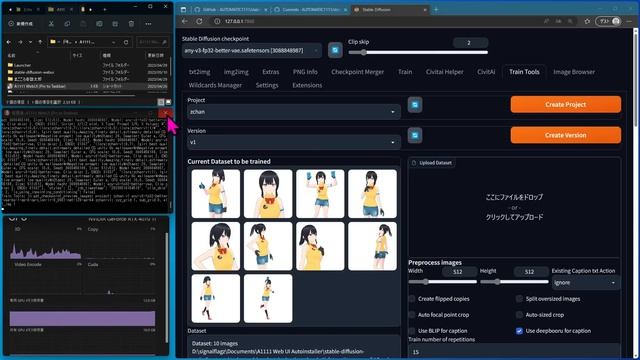Refresh the Project list

[x=415, y=105]
